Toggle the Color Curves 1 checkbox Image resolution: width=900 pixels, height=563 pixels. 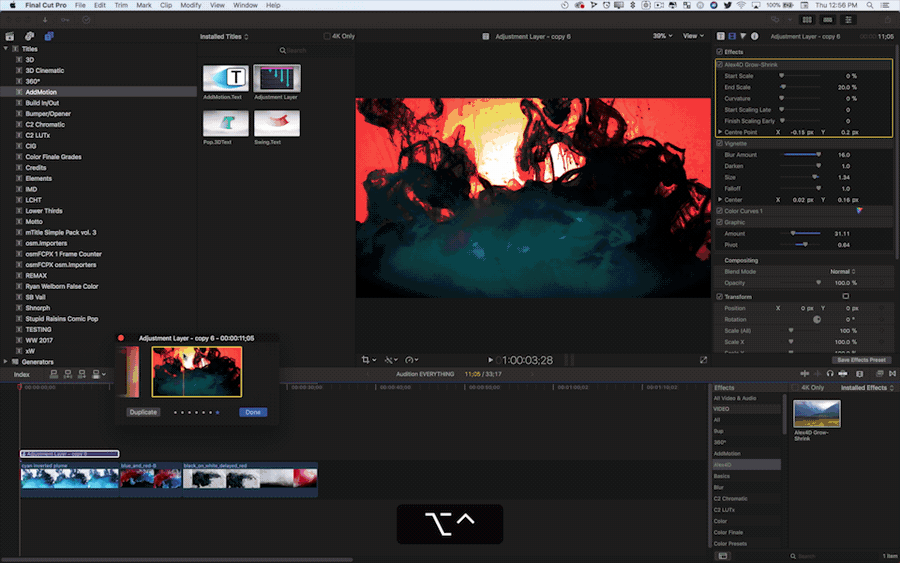(x=719, y=211)
